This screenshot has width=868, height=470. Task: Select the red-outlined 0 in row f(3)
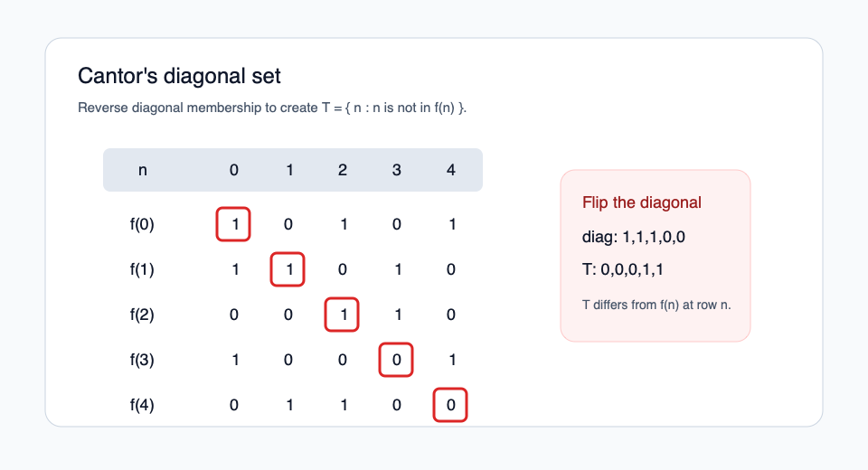[396, 360]
